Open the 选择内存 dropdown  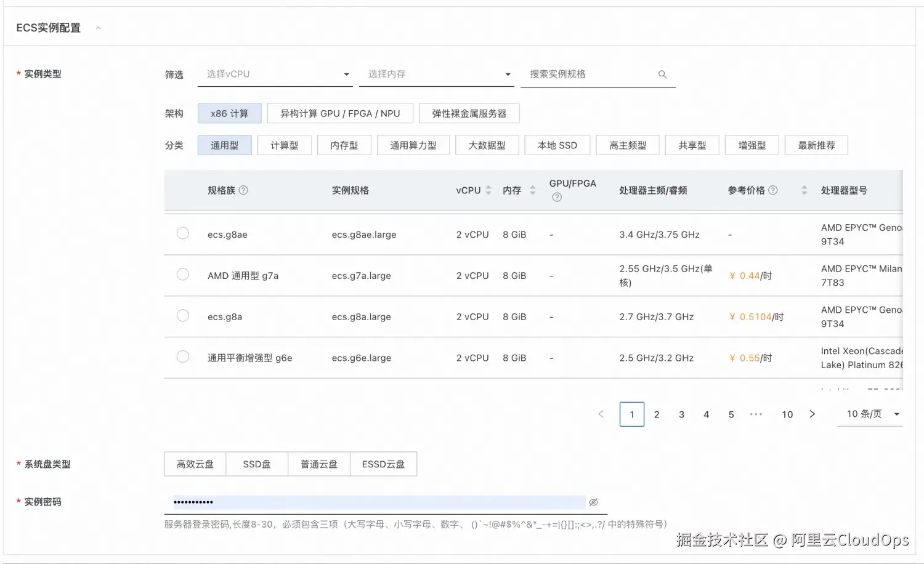(x=436, y=74)
